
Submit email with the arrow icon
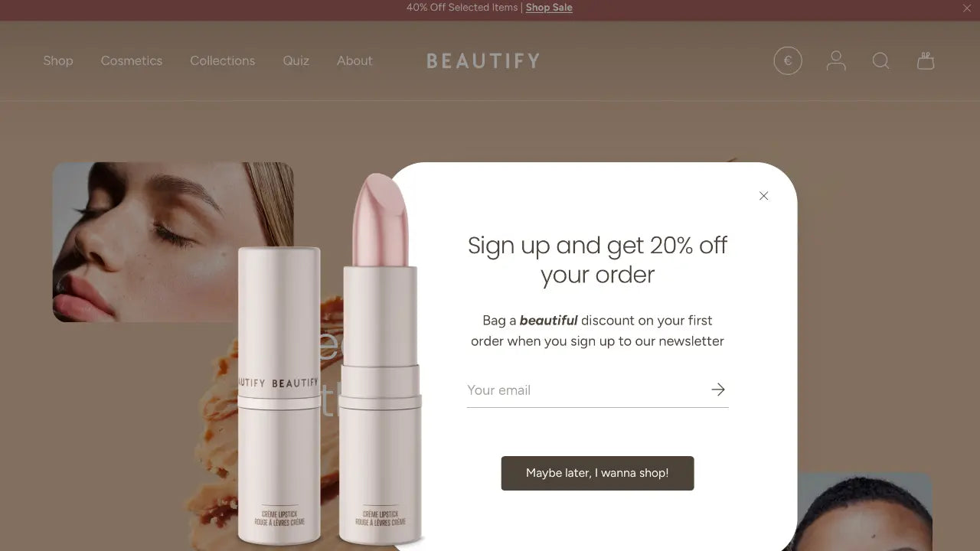coord(717,390)
